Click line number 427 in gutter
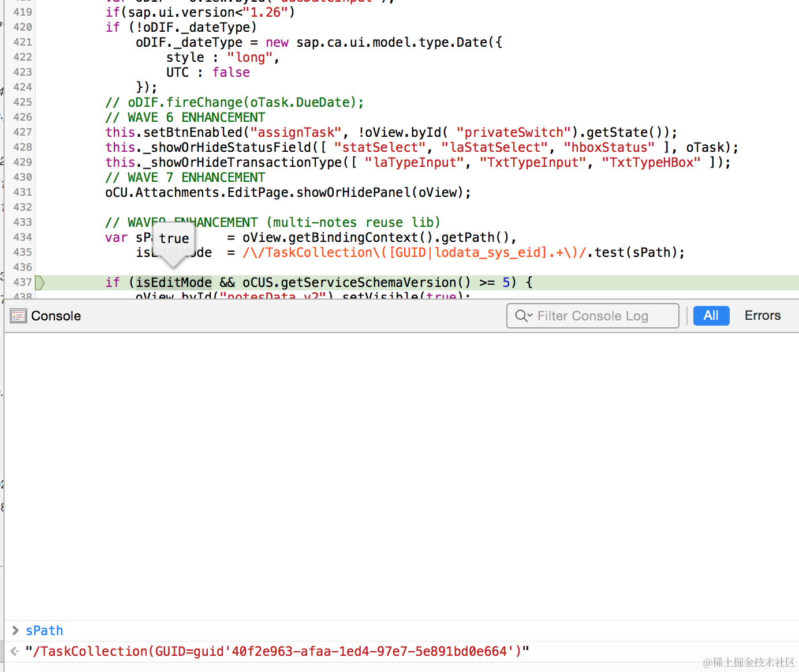799x672 pixels. [23, 132]
